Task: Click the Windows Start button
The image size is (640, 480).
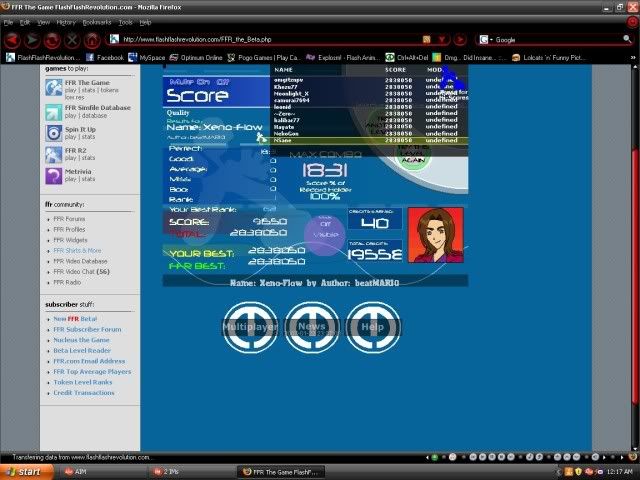Action: (x=23, y=470)
